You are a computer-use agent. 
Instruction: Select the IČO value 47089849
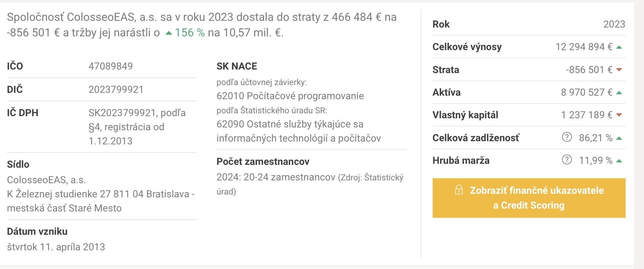(x=111, y=66)
